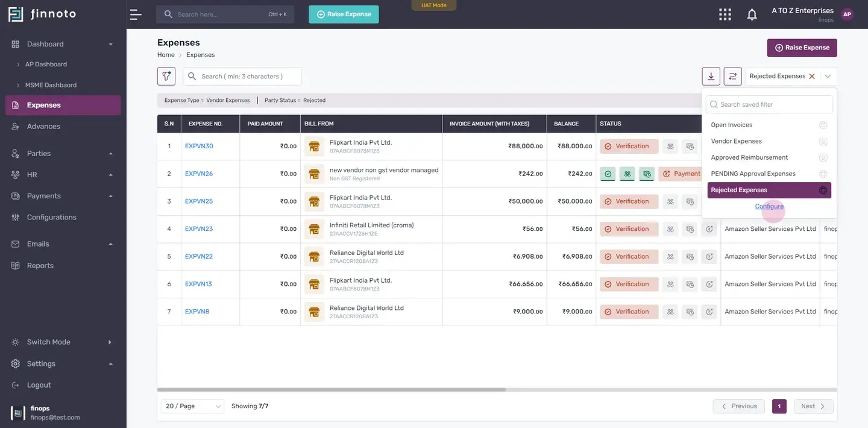Open the apps grid icon
The width and height of the screenshot is (868, 428).
coord(725,14)
